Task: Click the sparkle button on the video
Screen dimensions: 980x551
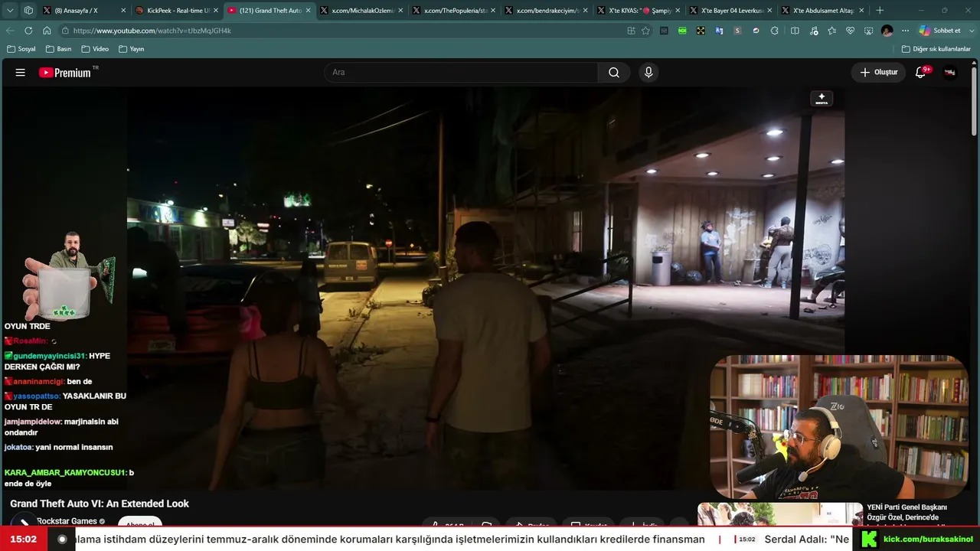Action: (822, 99)
